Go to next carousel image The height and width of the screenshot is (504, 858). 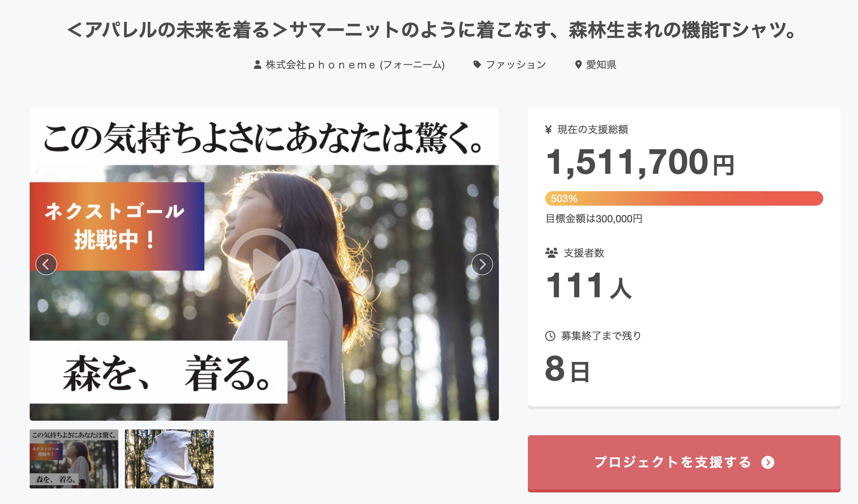coord(482,264)
